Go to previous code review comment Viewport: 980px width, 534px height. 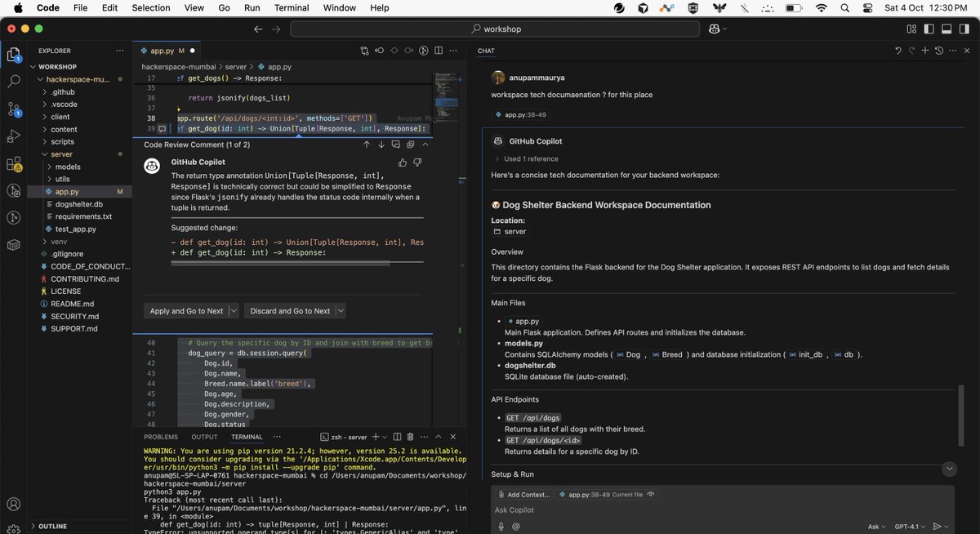[x=367, y=145]
